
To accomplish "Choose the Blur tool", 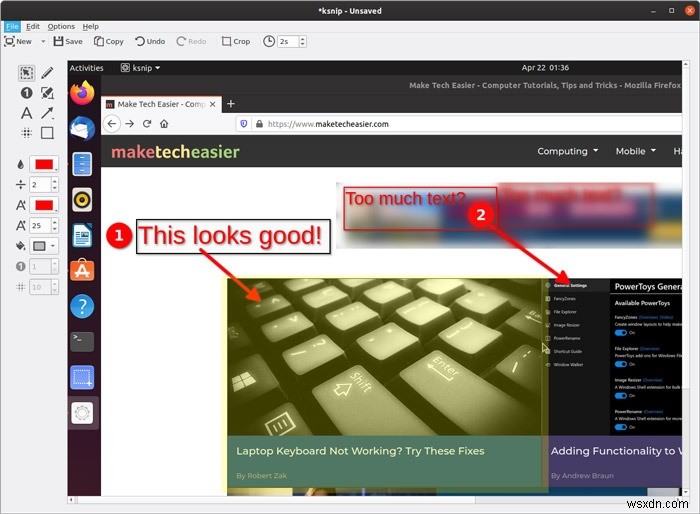I will pyautogui.click(x=26, y=133).
